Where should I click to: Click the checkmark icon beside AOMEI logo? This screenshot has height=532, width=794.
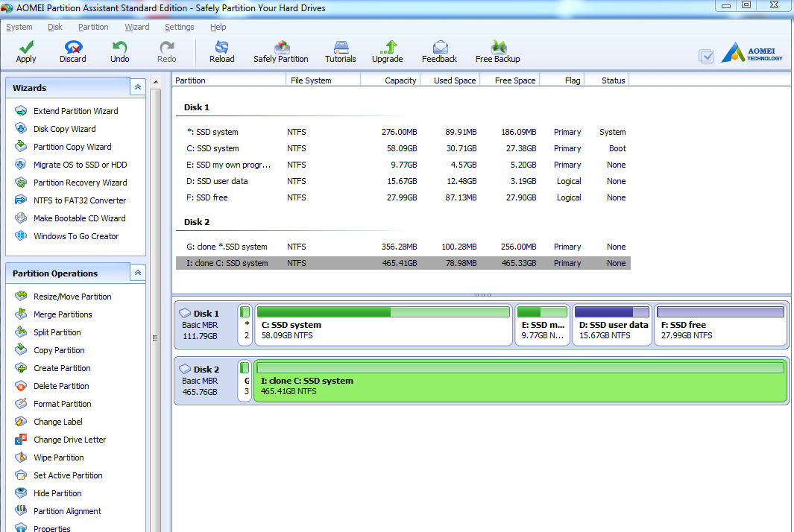coord(706,56)
